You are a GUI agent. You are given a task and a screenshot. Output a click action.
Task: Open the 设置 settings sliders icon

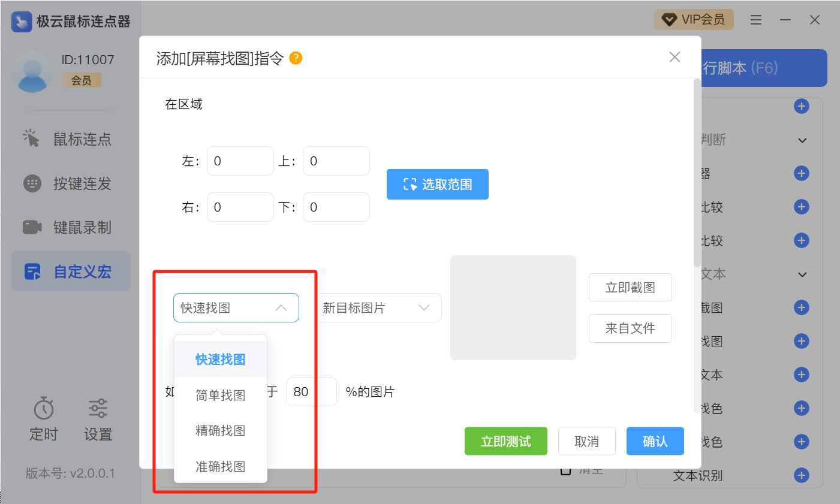coord(98,409)
